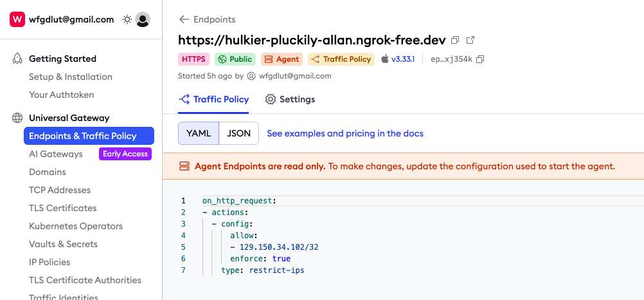The width and height of the screenshot is (644, 300).
Task: Open Setup & Installation page
Action: pos(71,77)
